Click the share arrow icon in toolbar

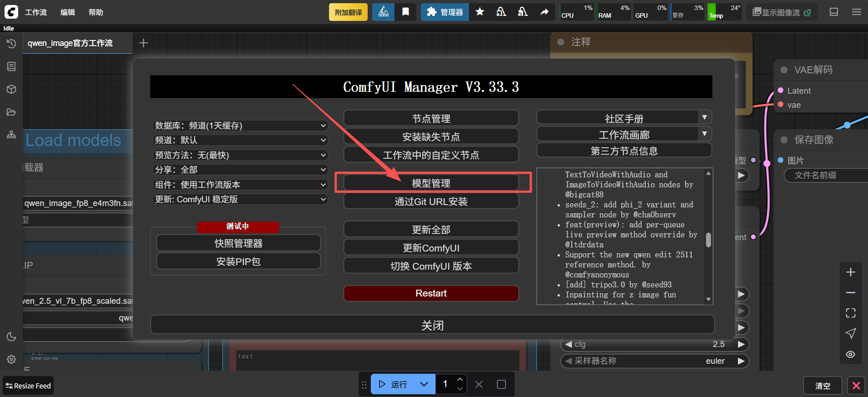tap(544, 12)
